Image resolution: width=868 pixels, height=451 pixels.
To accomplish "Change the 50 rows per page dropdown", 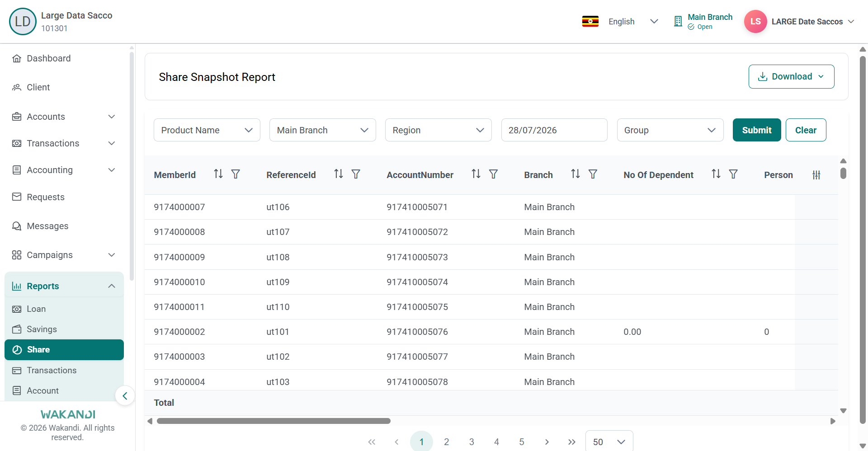I will [x=609, y=441].
